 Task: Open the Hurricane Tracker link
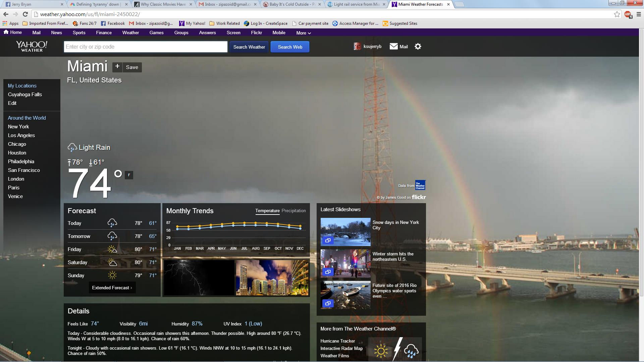point(337,341)
